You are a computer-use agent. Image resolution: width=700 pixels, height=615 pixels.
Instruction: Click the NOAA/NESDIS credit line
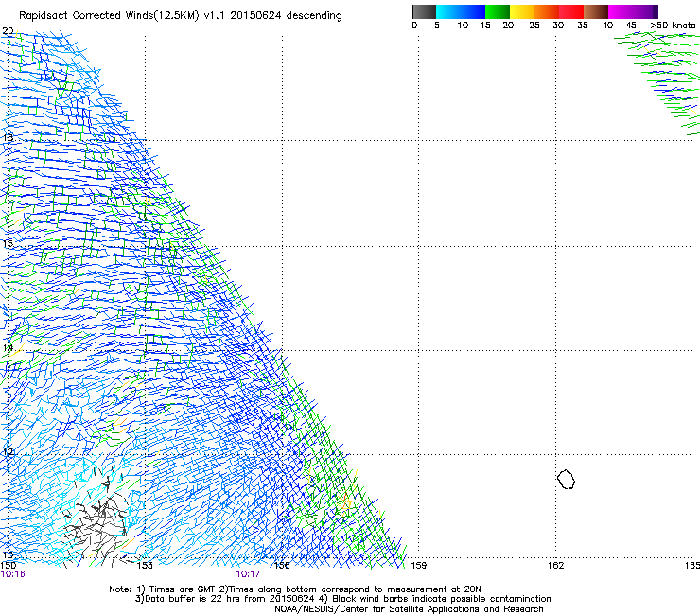tap(409, 609)
